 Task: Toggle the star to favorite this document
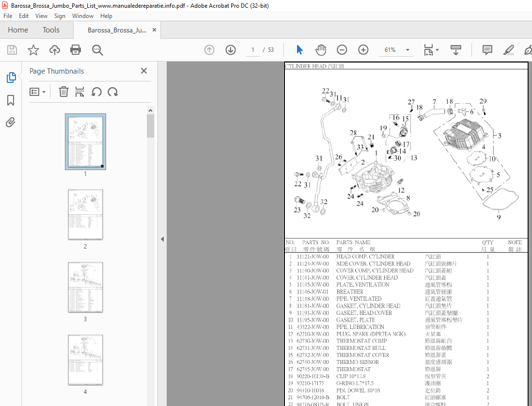coord(33,50)
